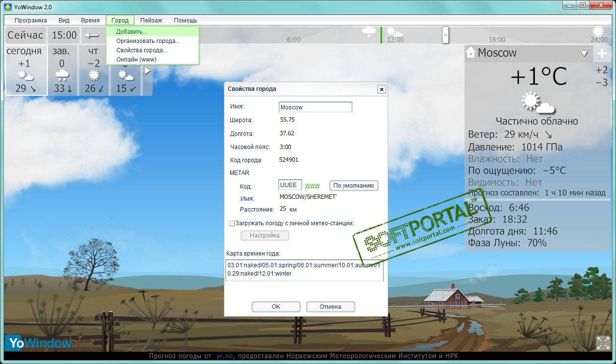Screen dimensions: 616x364
Task: Move the timeline slider handle
Action: coord(445,35)
